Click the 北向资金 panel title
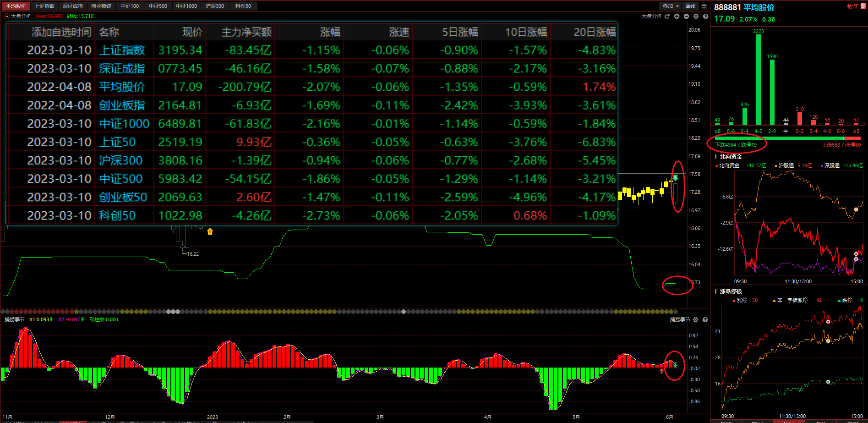 731,157
